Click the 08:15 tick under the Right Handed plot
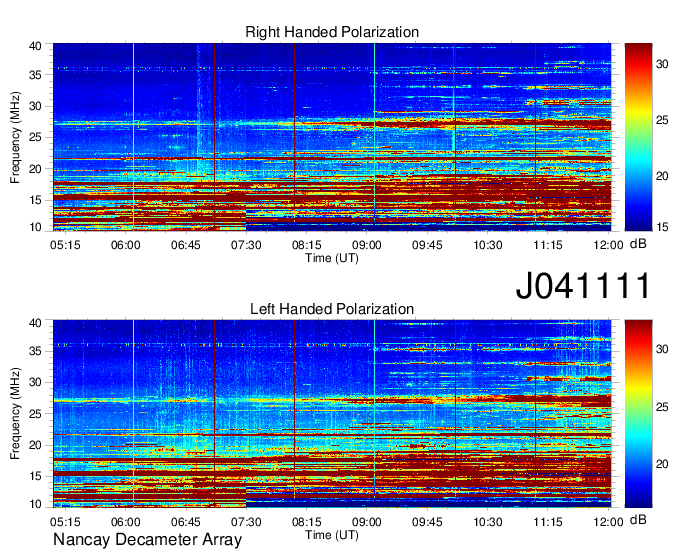The width and height of the screenshot is (680, 552). tap(306, 245)
